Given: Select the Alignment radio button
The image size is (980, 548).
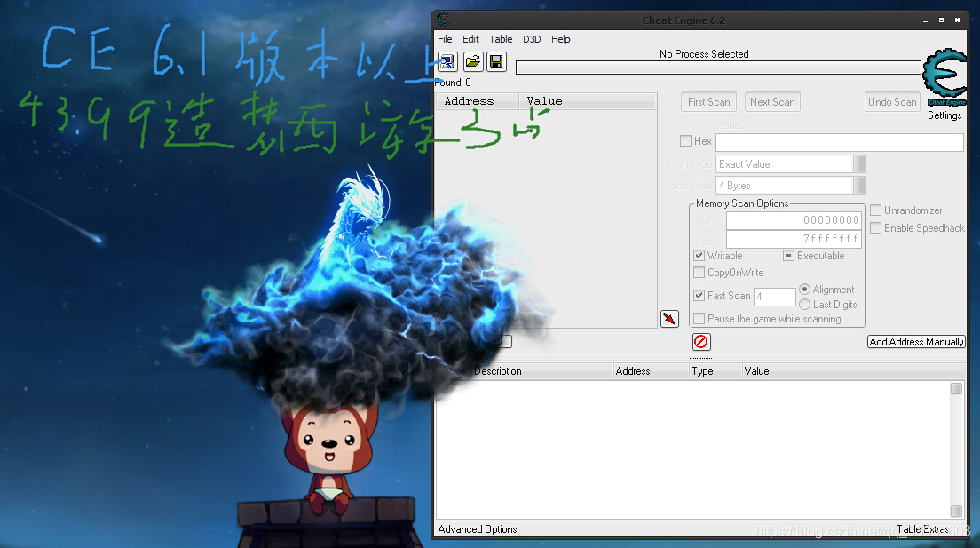Looking at the screenshot, I should point(805,289).
